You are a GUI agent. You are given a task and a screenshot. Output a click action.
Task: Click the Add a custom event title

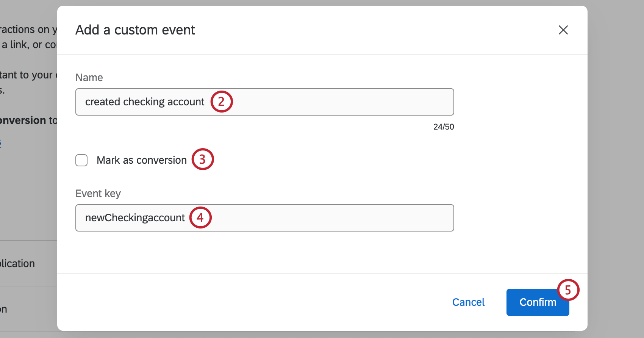pyautogui.click(x=135, y=30)
